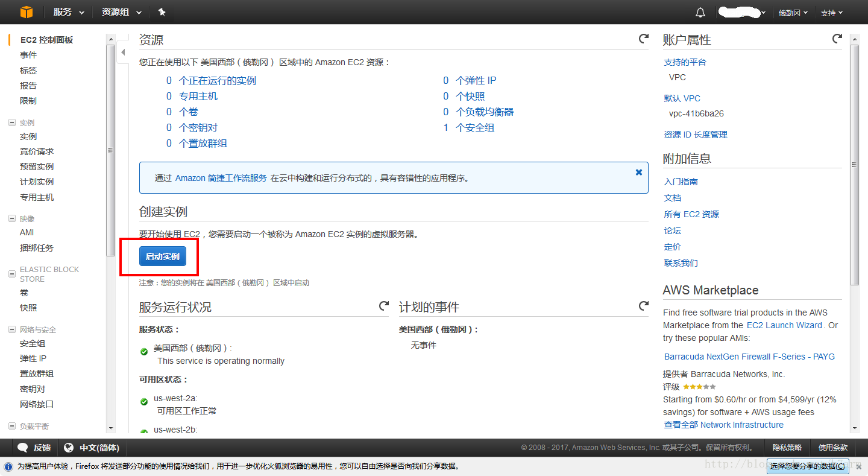Image resolution: width=868 pixels, height=476 pixels.
Task: Open 资源 ID 长度管理 link
Action: click(696, 135)
